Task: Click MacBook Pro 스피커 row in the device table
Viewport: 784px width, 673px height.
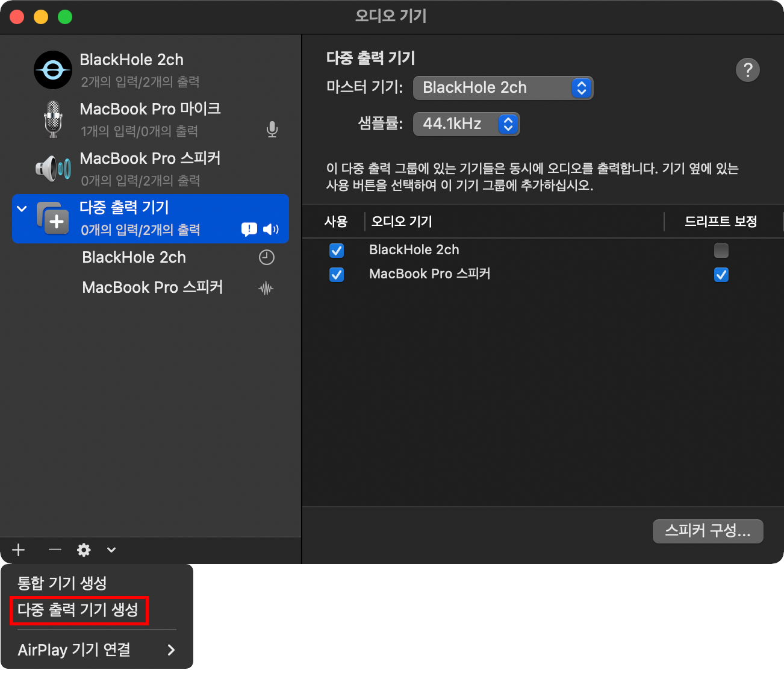Action: 543,274
